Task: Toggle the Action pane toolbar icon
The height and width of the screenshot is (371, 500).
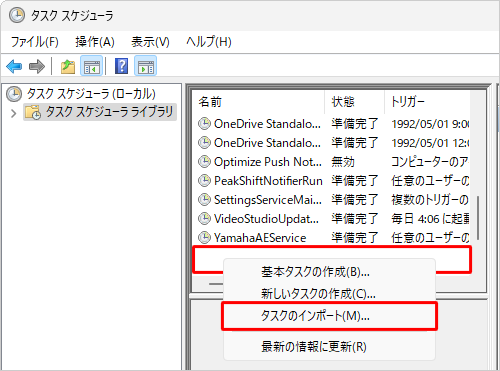Action: pos(146,66)
